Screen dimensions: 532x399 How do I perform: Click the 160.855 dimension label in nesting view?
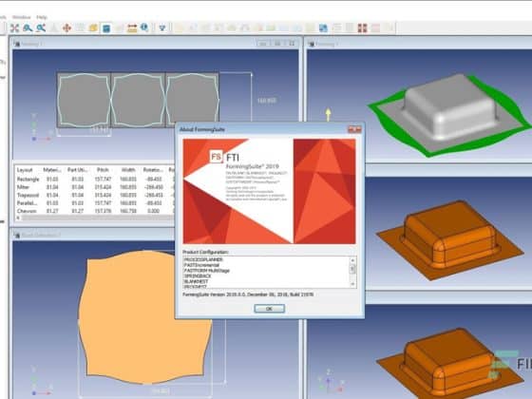267,101
